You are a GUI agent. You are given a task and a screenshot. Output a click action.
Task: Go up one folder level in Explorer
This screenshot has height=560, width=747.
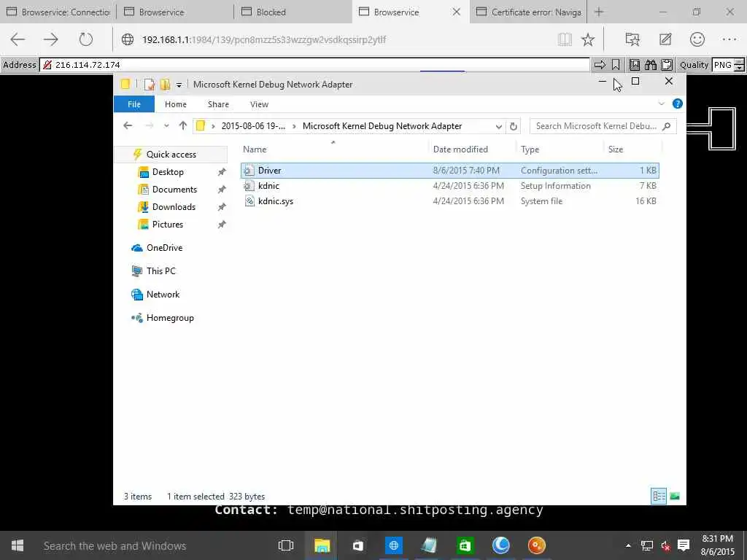[183, 125]
